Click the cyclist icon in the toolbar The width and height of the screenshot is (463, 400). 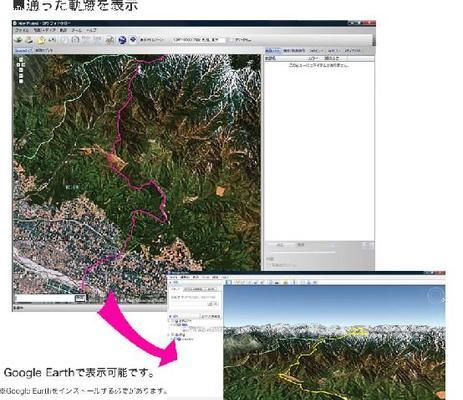click(110, 41)
